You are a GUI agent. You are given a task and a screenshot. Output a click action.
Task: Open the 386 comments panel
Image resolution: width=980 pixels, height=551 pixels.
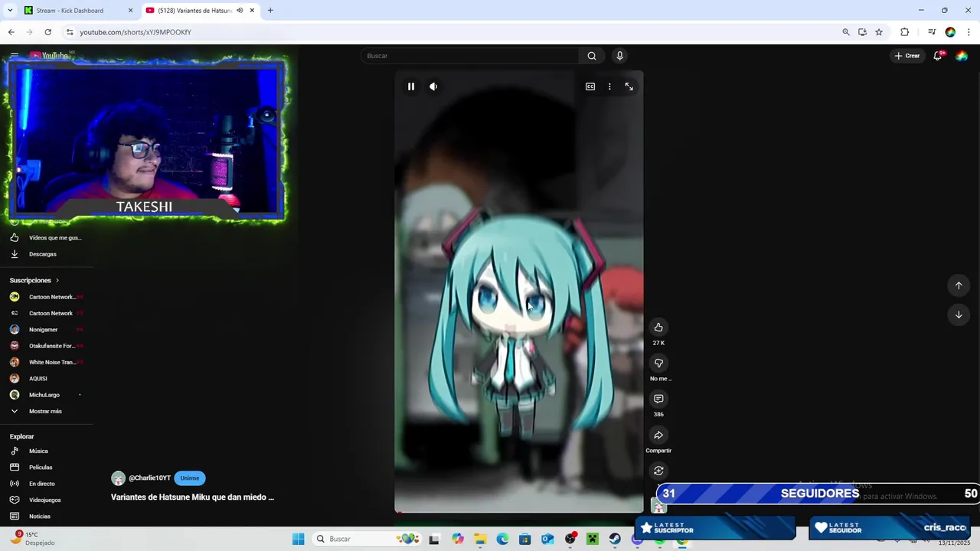coord(658,399)
